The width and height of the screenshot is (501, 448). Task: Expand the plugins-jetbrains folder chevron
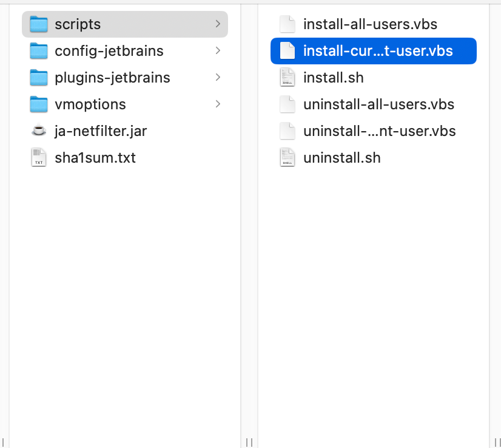tap(218, 78)
